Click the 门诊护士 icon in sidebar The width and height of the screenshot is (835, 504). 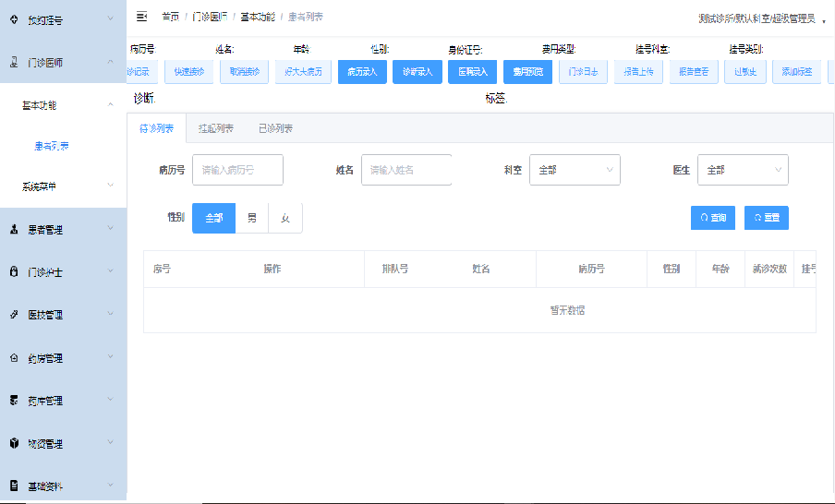pos(14,272)
